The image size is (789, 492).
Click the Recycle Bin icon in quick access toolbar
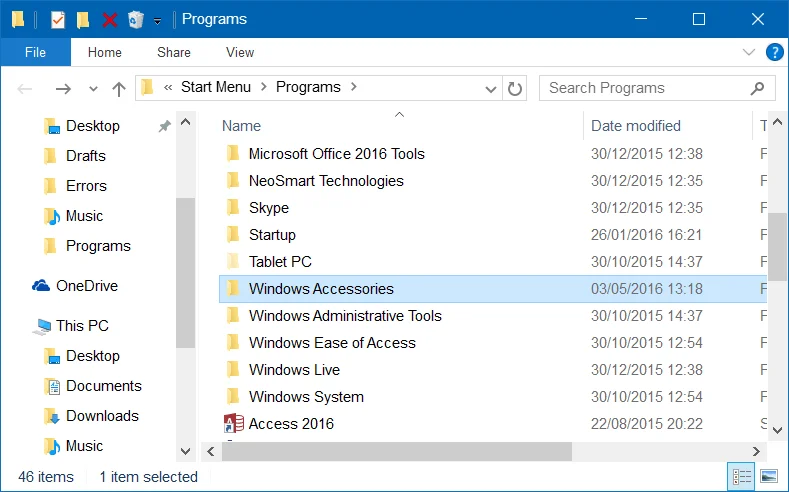(136, 20)
